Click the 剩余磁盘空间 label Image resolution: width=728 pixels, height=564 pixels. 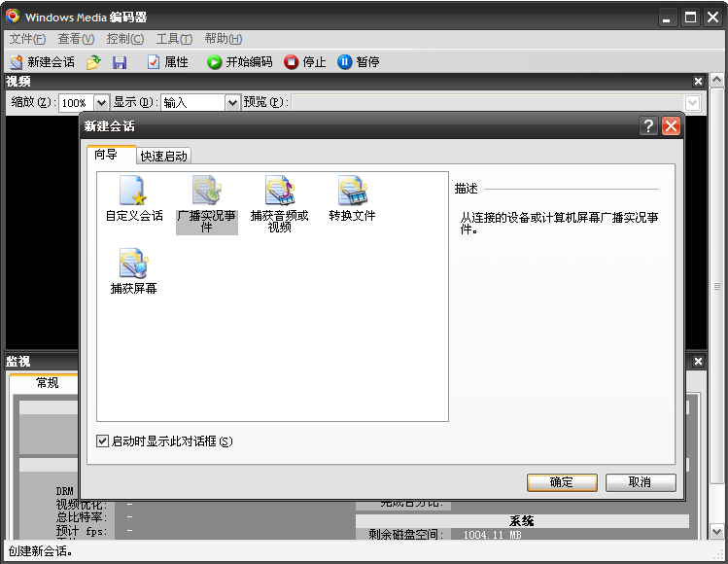coord(406,535)
